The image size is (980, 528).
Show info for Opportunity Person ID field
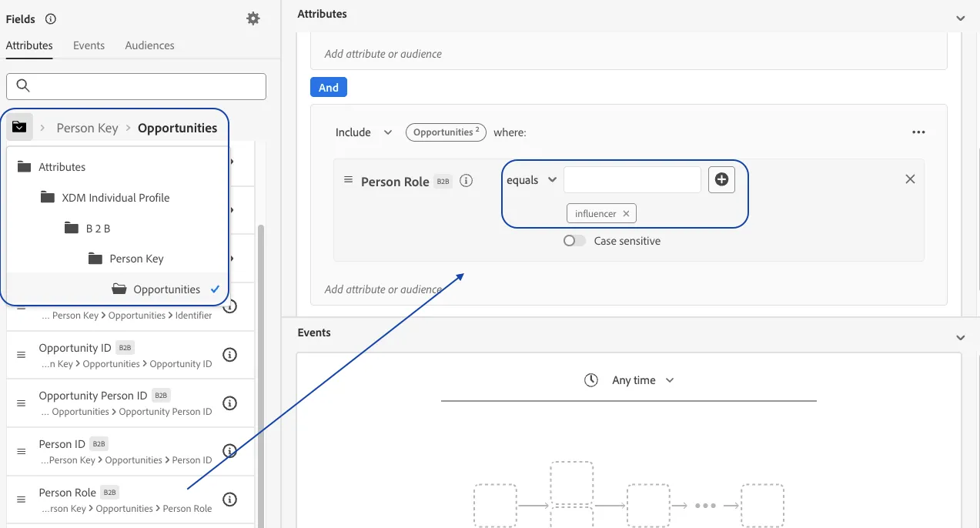click(229, 403)
